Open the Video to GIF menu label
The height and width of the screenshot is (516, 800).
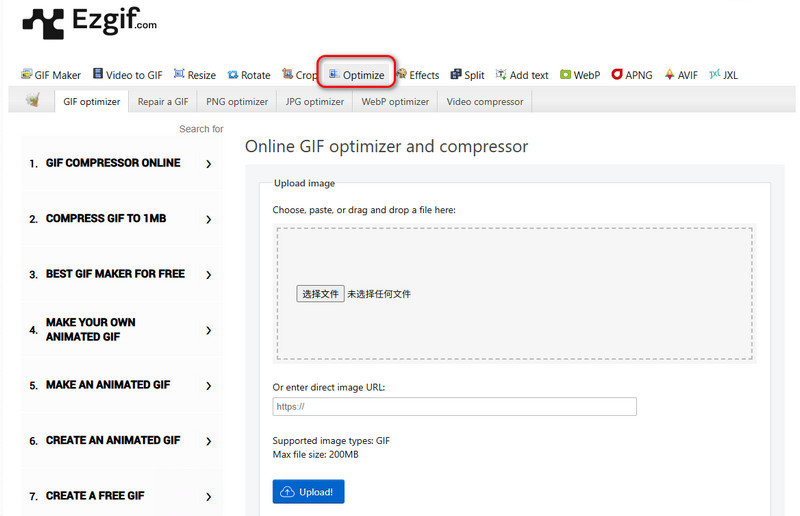134,76
